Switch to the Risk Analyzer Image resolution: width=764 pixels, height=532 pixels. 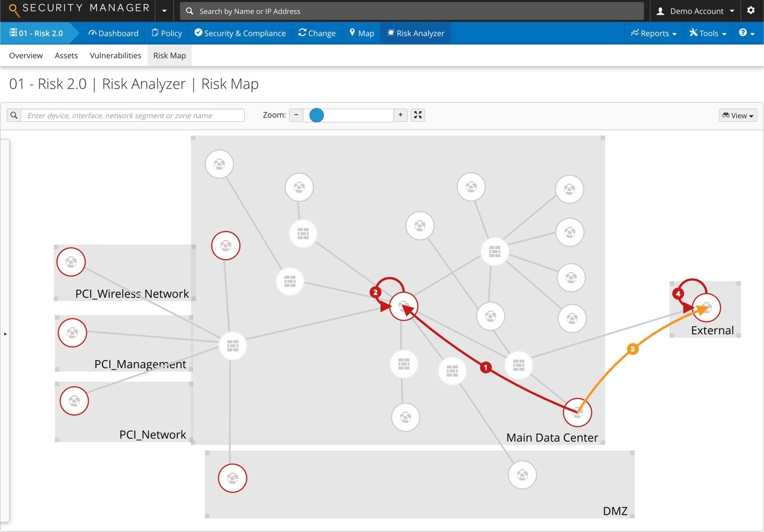pos(416,33)
